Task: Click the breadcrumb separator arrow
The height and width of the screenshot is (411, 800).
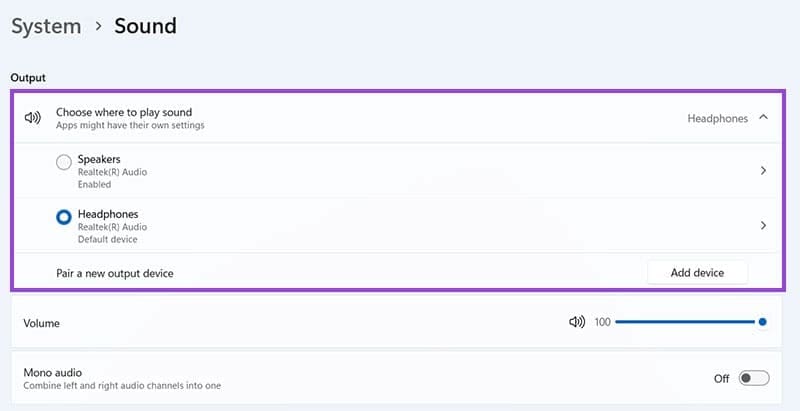Action: pos(98,28)
